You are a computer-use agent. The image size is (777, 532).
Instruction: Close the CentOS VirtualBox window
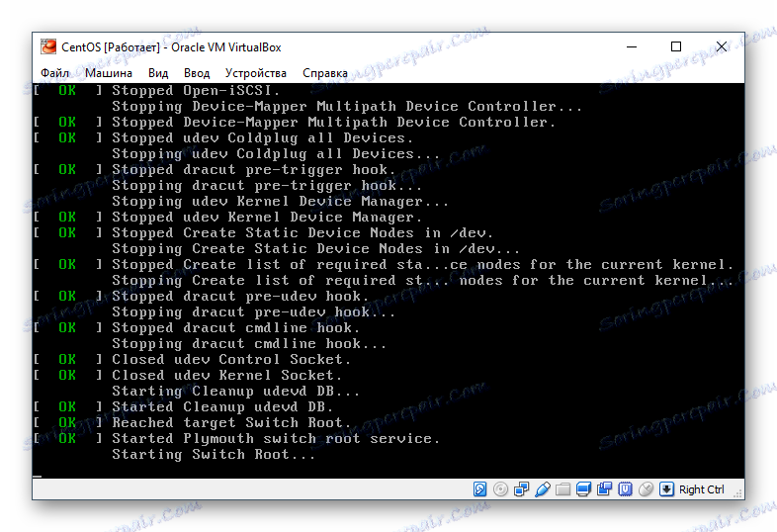(722, 47)
